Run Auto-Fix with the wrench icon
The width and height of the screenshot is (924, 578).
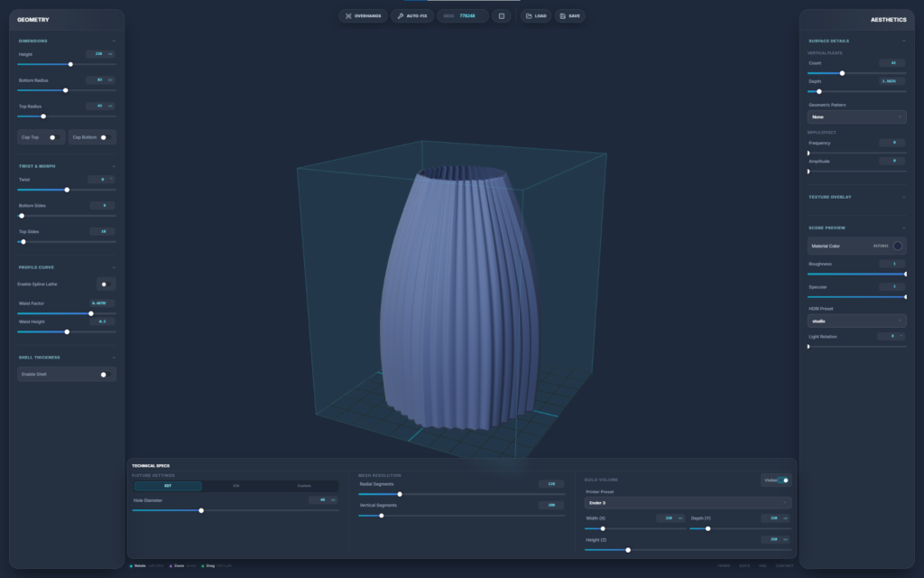point(411,16)
